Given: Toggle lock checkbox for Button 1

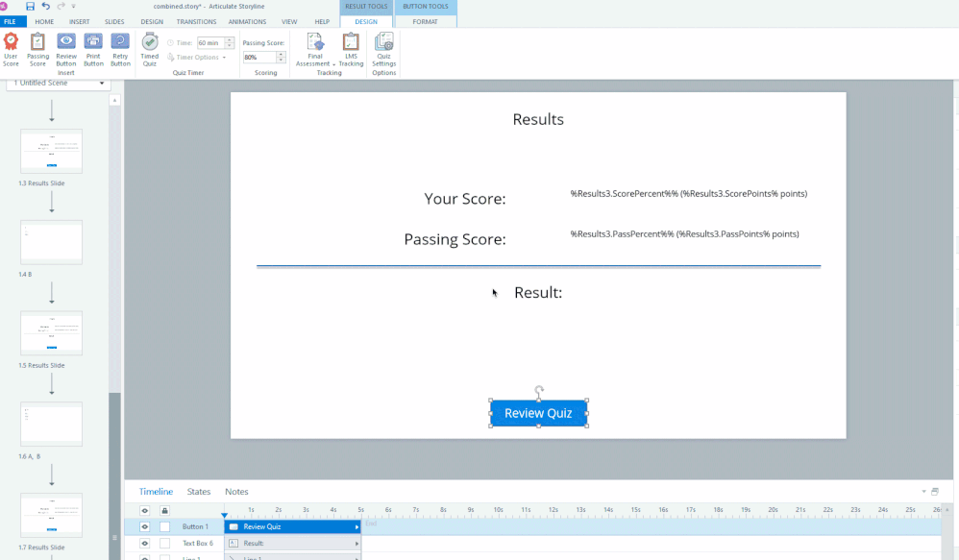Looking at the screenshot, I should coord(165,526).
